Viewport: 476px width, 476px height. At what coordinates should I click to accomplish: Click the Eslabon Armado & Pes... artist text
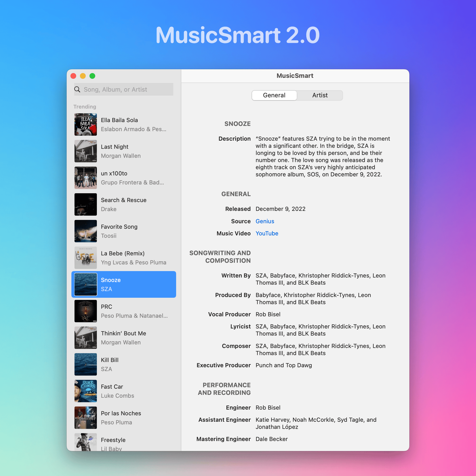(x=134, y=129)
